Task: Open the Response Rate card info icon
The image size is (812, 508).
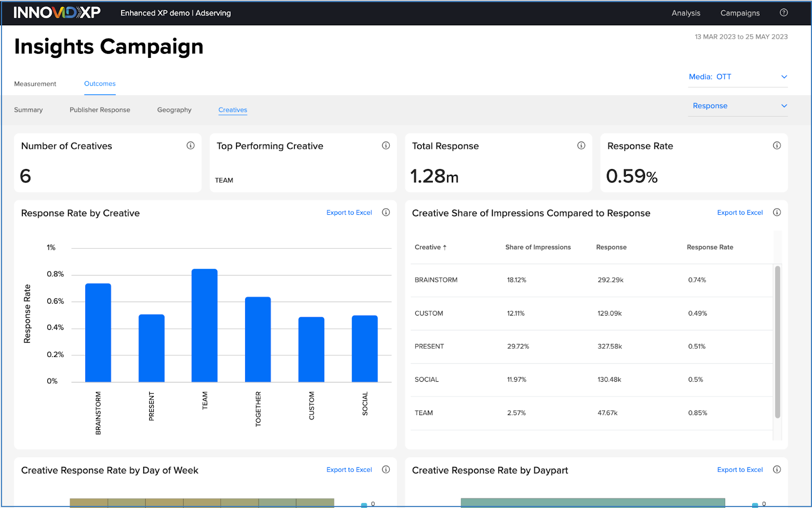Action: pos(776,145)
